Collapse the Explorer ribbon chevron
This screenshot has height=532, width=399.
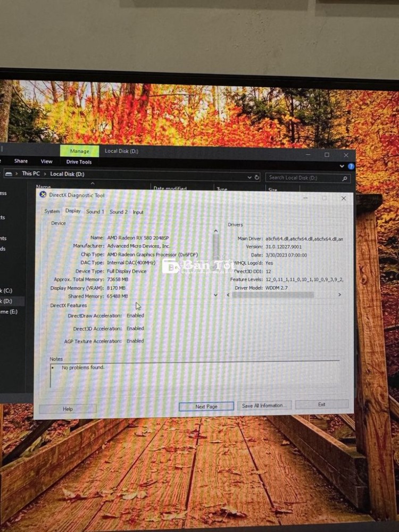tap(342, 166)
